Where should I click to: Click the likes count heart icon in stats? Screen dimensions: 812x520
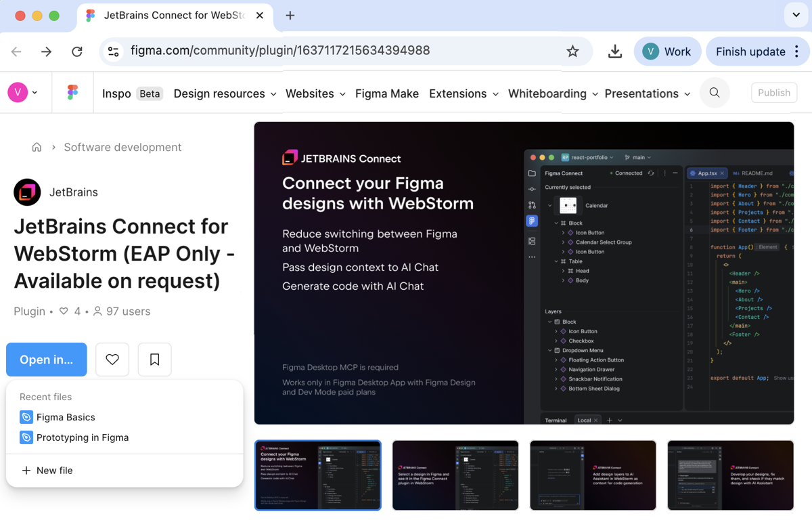pyautogui.click(x=64, y=311)
